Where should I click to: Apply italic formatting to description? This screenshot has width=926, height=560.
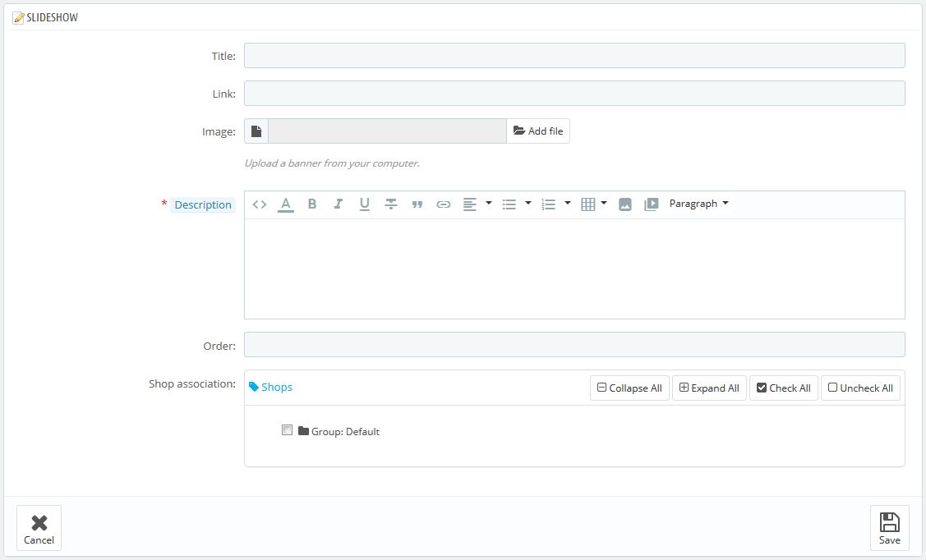point(338,204)
